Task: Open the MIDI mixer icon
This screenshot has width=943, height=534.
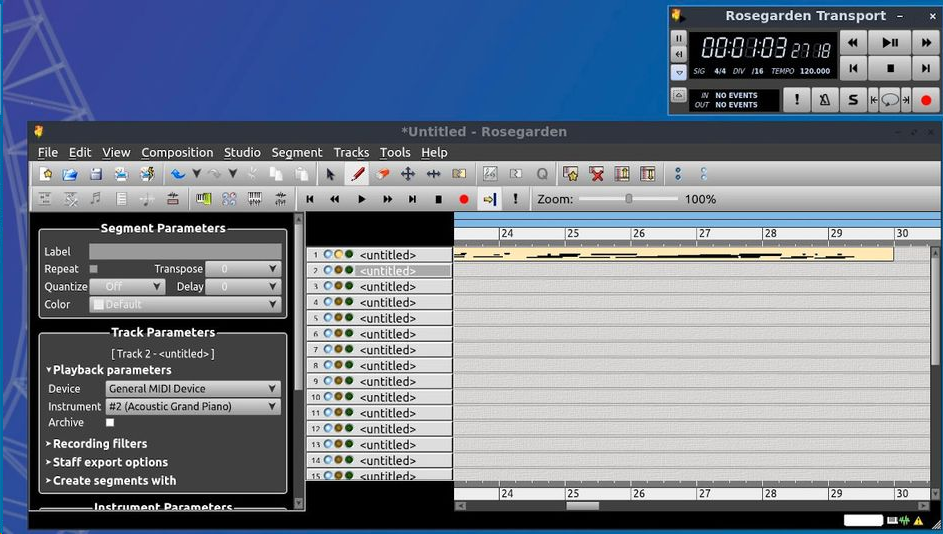Action: 254,199
